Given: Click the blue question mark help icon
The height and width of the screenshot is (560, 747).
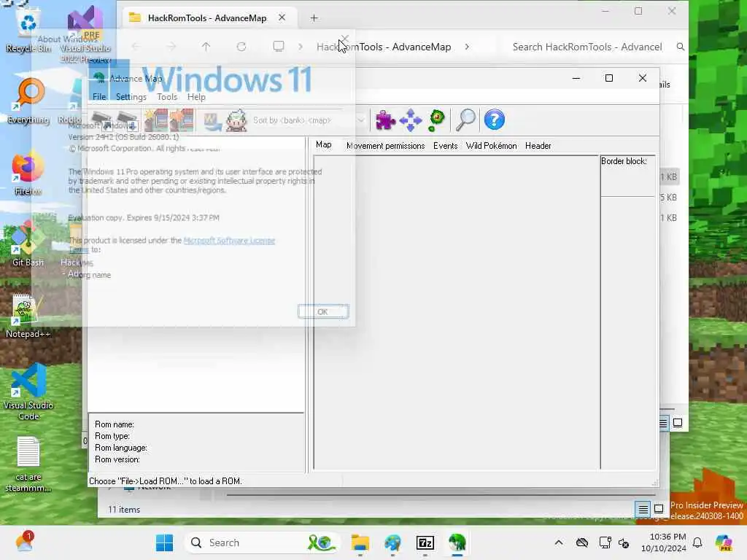Looking at the screenshot, I should click(x=494, y=120).
